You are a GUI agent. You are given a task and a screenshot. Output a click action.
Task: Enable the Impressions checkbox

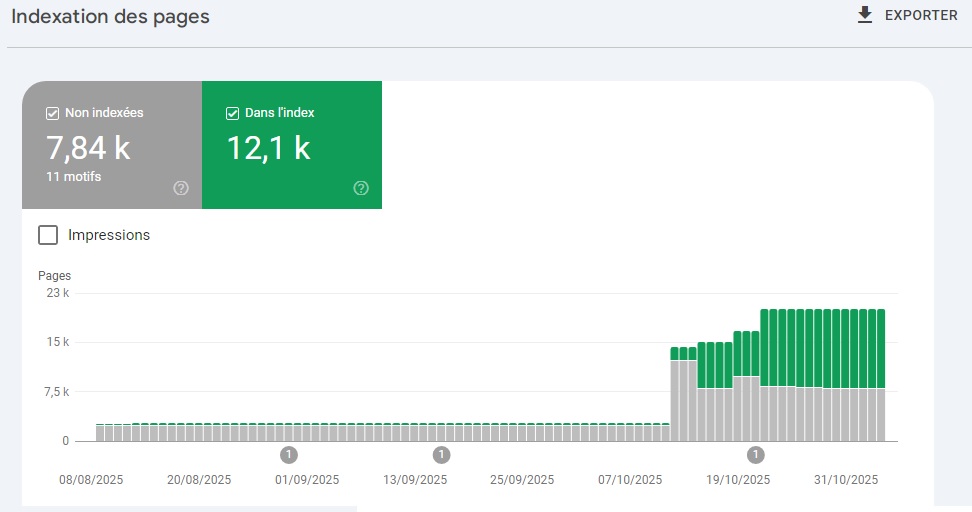[48, 235]
